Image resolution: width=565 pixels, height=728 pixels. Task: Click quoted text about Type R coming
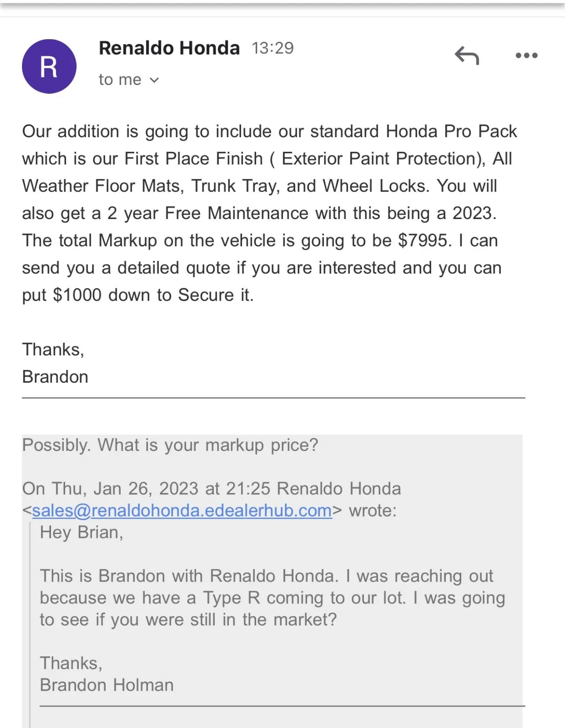point(272,598)
